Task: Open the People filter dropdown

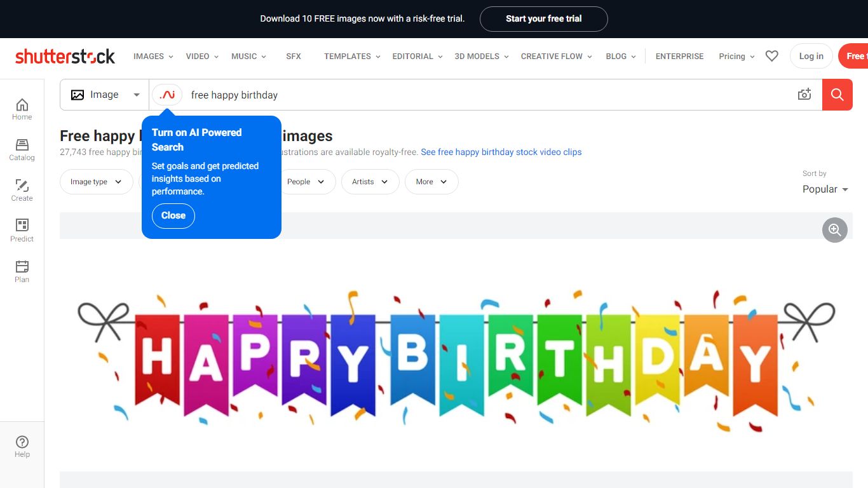Action: (306, 182)
